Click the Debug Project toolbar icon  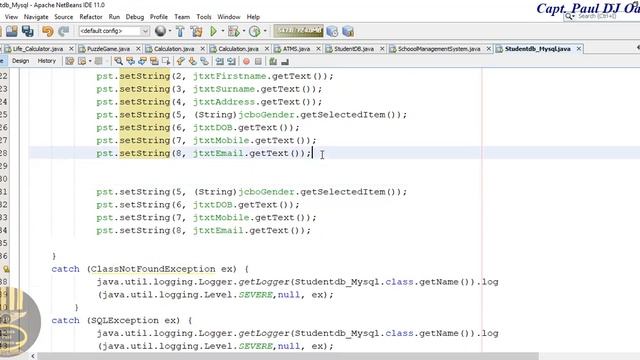click(233, 31)
